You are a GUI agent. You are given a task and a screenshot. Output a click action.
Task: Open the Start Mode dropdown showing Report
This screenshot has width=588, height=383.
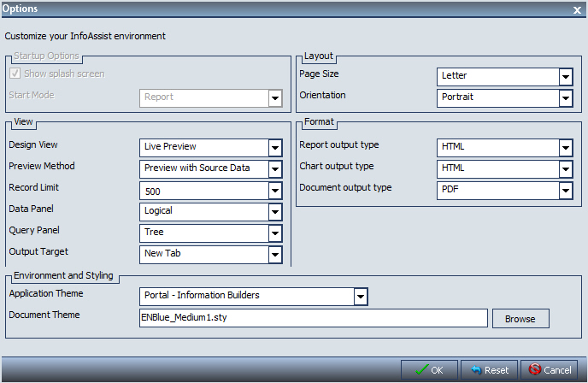(x=211, y=98)
